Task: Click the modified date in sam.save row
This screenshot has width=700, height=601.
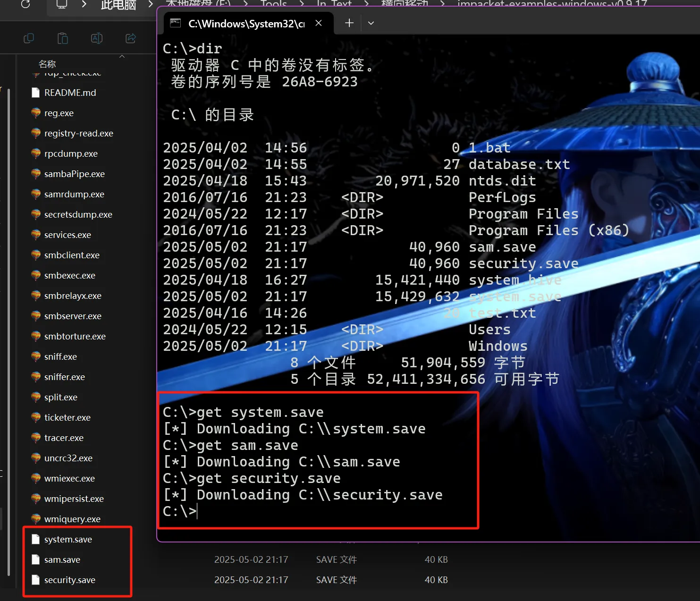Action: coord(251,559)
